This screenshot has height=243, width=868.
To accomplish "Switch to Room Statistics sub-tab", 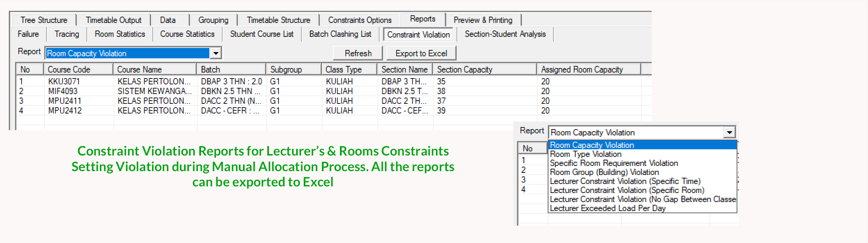I will 120,34.
